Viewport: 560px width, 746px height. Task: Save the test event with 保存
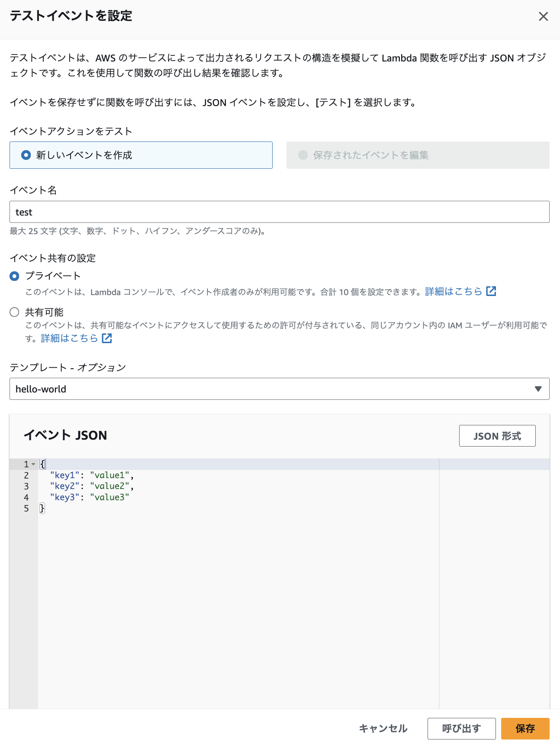525,729
